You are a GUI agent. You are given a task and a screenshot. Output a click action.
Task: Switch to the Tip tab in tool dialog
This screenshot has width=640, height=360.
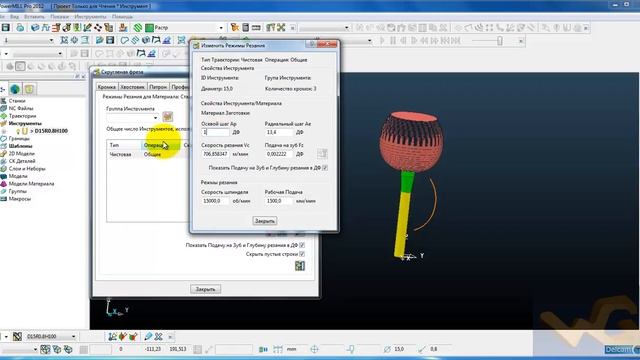tap(107, 87)
